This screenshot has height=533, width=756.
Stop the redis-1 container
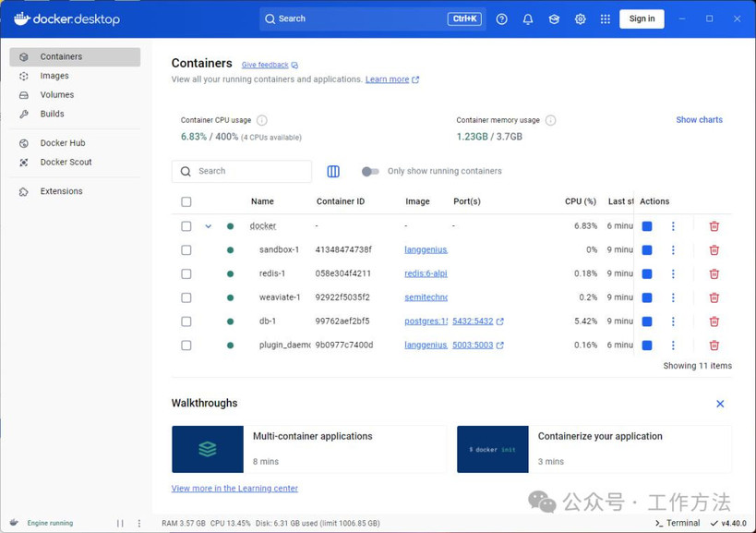(x=647, y=274)
